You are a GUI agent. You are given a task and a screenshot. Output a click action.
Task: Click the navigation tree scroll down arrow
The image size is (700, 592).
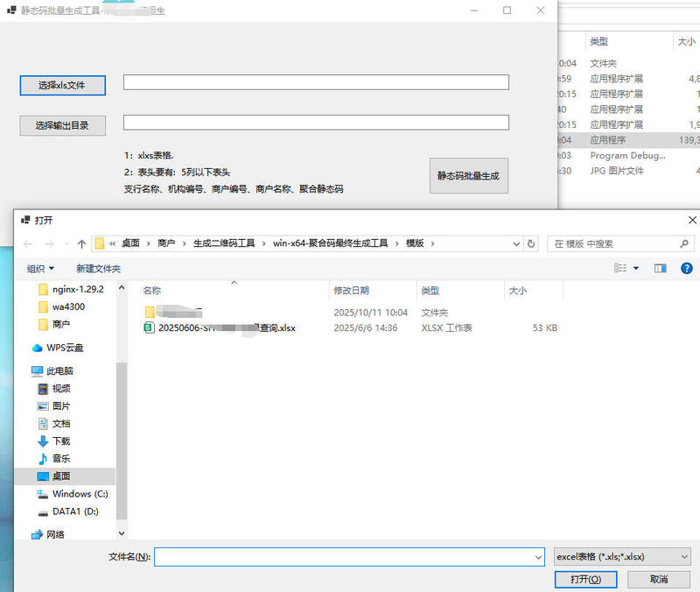(x=122, y=533)
